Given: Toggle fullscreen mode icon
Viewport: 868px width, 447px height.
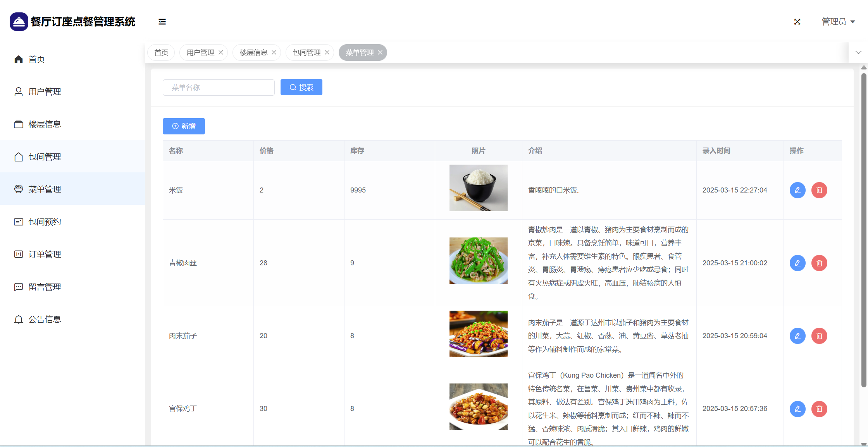Looking at the screenshot, I should (x=797, y=22).
